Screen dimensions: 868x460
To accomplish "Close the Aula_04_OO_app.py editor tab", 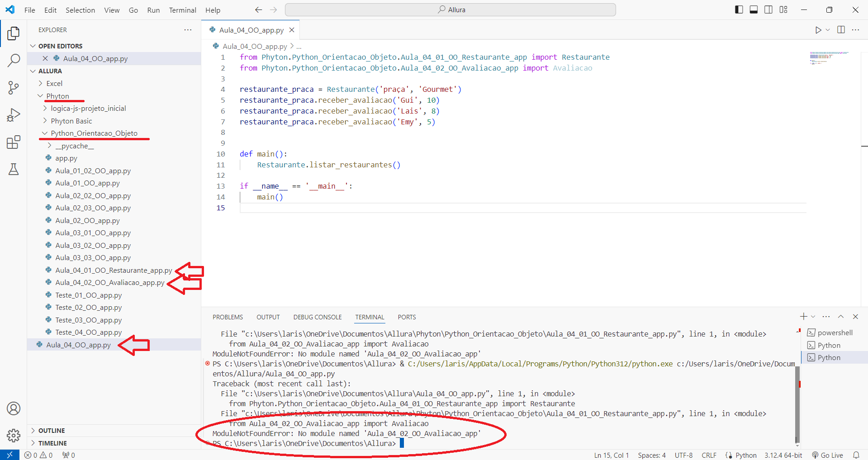I will 292,30.
